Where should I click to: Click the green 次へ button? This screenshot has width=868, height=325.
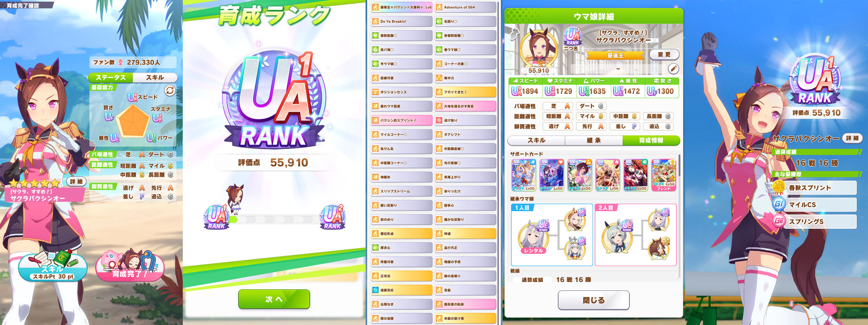pyautogui.click(x=274, y=299)
